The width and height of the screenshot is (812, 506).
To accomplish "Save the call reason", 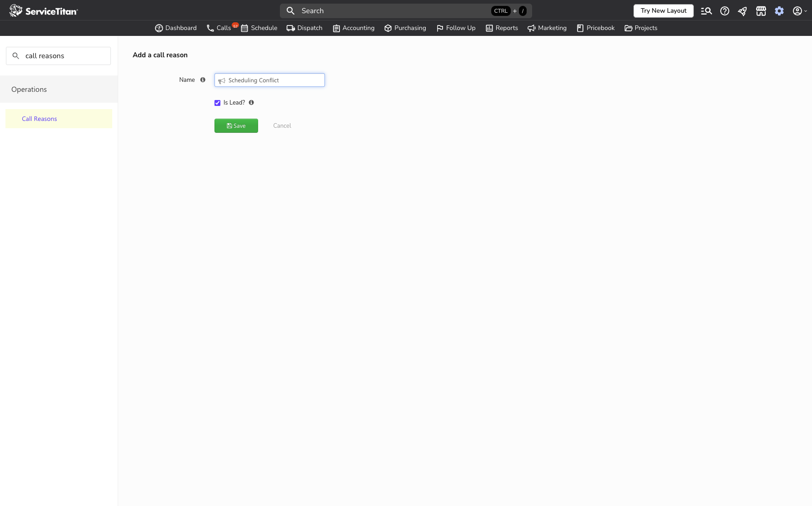I will [x=236, y=126].
